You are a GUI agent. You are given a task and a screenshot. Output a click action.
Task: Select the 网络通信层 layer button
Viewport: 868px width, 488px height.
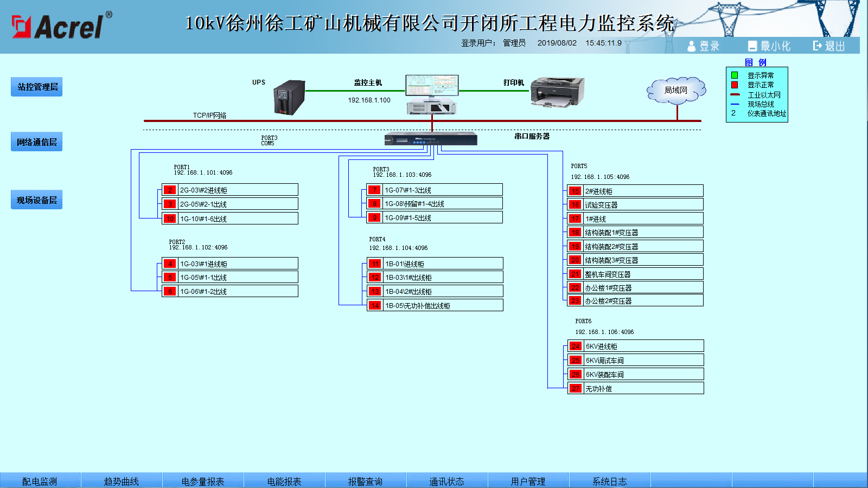click(x=37, y=142)
